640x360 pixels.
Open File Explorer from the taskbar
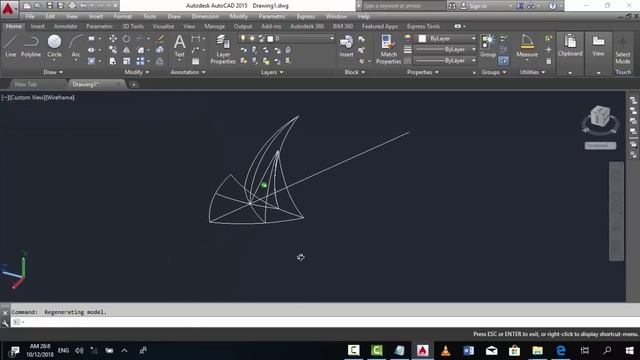(538, 350)
